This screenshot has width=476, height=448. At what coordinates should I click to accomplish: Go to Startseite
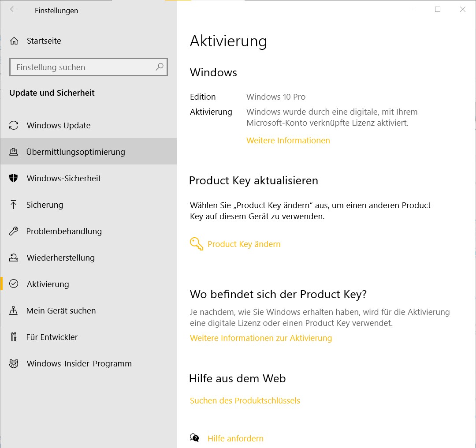[88, 41]
